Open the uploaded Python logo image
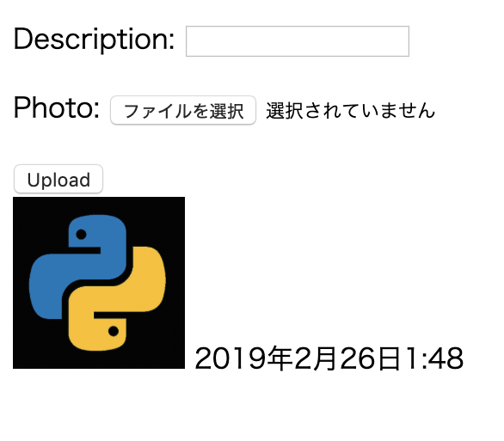This screenshot has width=504, height=441. click(99, 283)
